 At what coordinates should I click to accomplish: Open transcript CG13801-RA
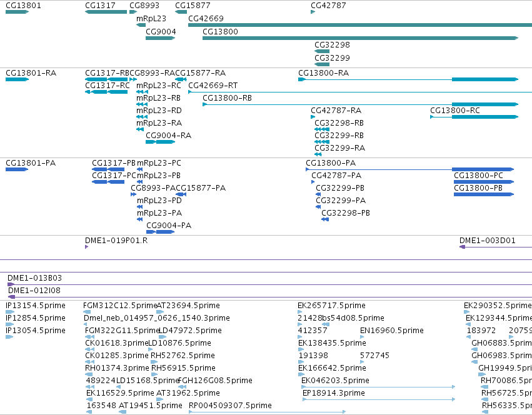click(x=31, y=73)
